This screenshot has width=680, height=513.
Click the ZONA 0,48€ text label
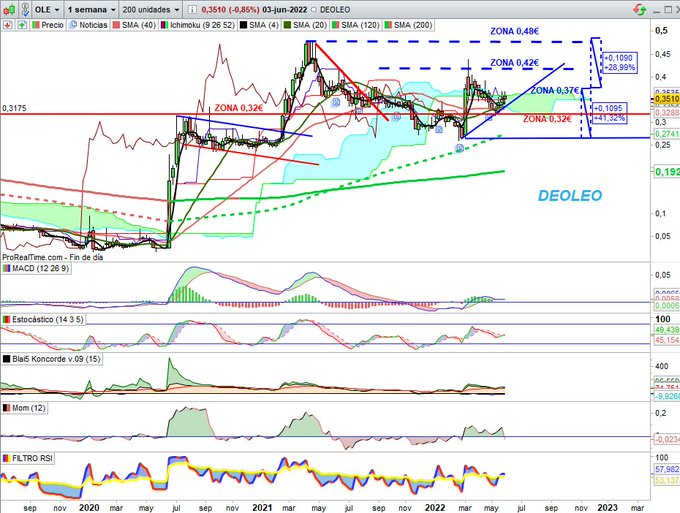click(x=514, y=31)
